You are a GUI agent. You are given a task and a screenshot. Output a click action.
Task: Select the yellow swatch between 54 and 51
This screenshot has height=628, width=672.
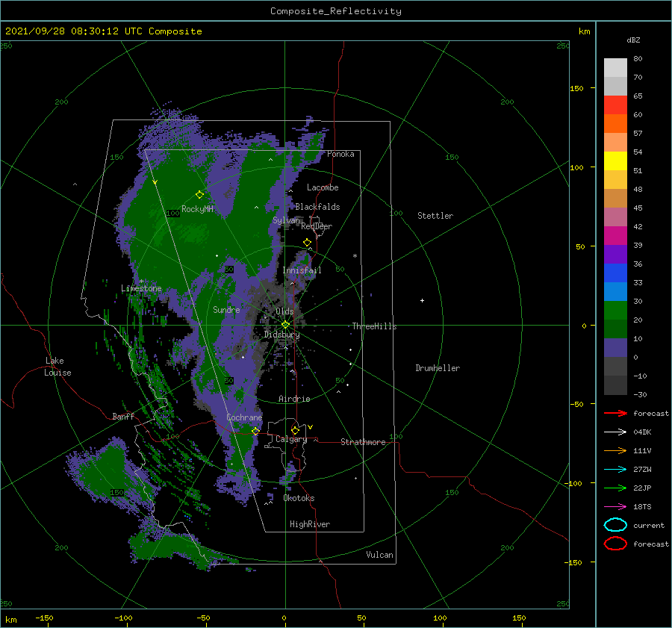tap(615, 161)
